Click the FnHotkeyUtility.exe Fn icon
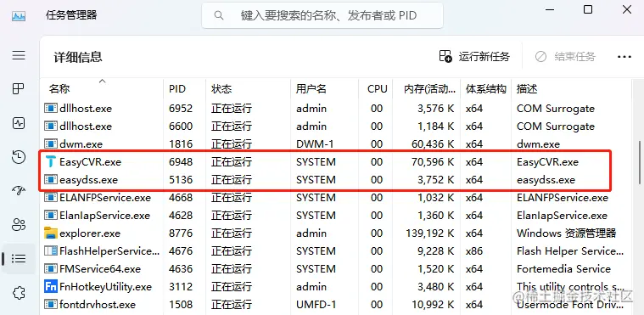The width and height of the screenshot is (644, 315). point(51,287)
